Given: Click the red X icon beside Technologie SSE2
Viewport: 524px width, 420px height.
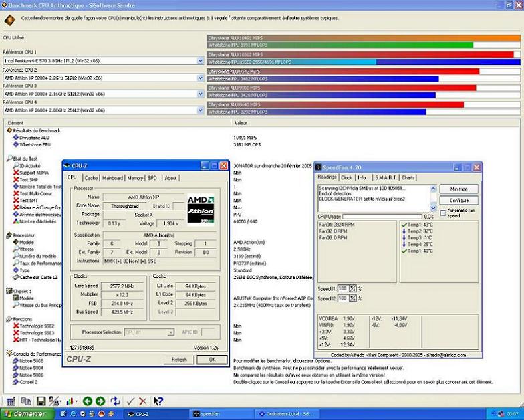Looking at the screenshot, I should point(16,326).
